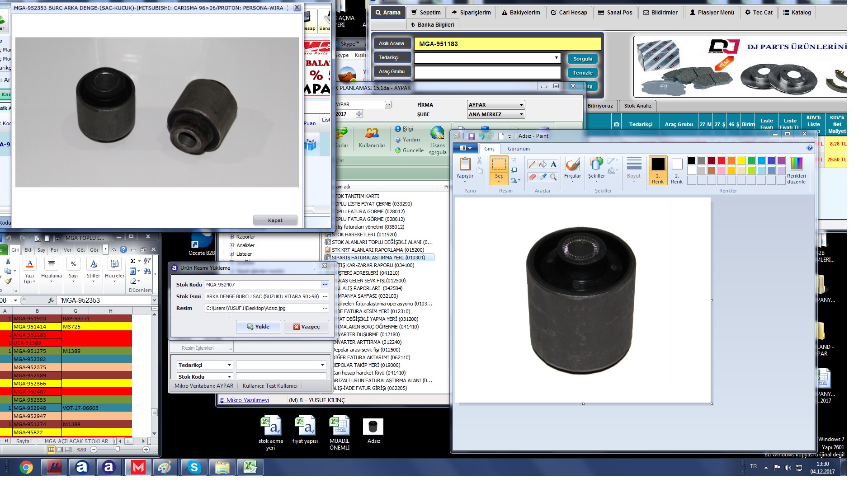Select the Fill with color bucket tool
The height and width of the screenshot is (488, 868).
click(x=542, y=164)
